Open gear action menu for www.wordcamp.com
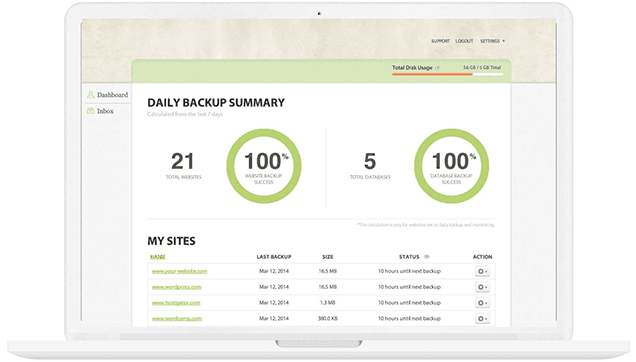This screenshot has height=362, width=636. (x=482, y=319)
